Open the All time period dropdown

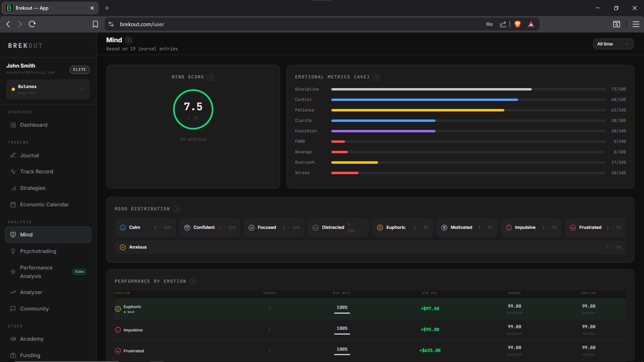[613, 44]
